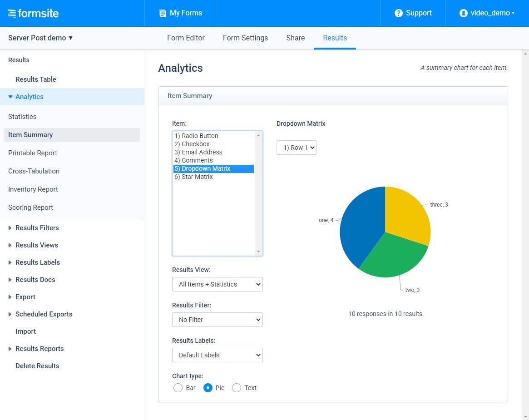Screen dimensions: 529x420
Task: Open the Server Post demo form selector
Action: (x=40, y=38)
